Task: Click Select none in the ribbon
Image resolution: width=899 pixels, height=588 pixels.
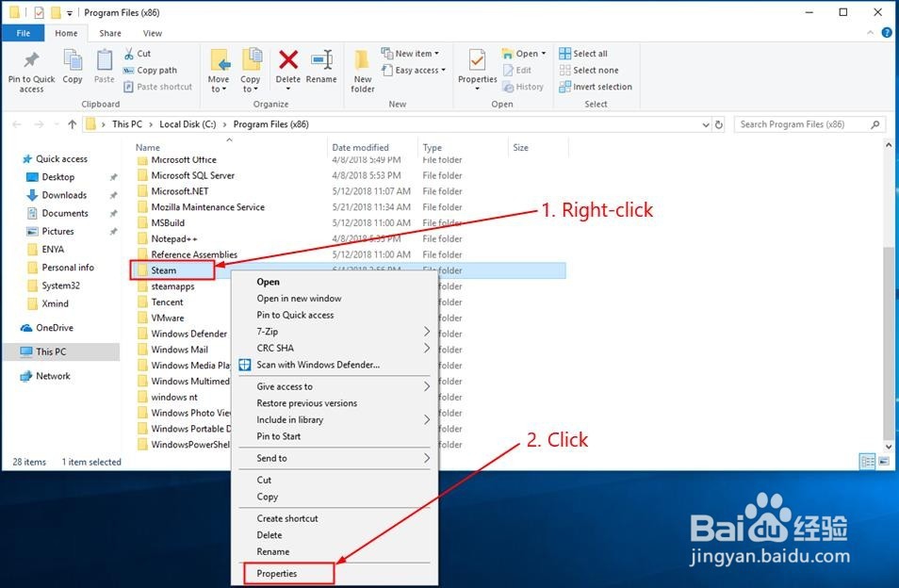Action: [x=589, y=70]
